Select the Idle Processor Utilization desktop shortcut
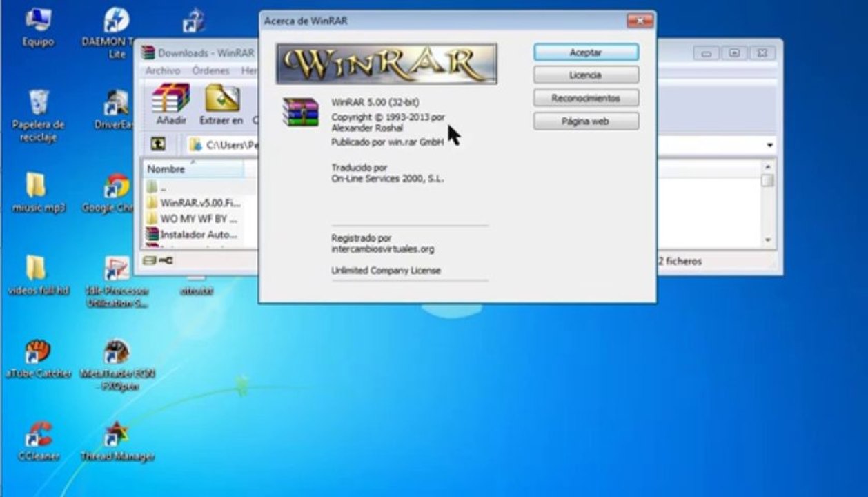 pos(116,282)
